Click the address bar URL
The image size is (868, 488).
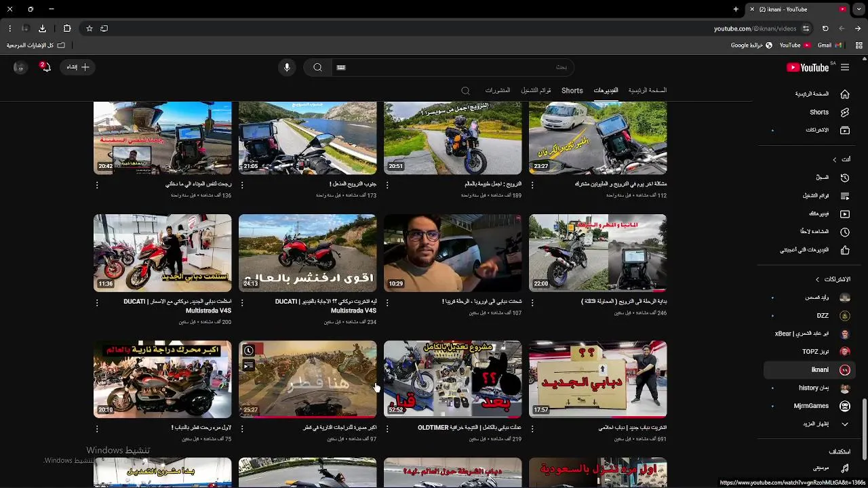pyautogui.click(x=755, y=28)
